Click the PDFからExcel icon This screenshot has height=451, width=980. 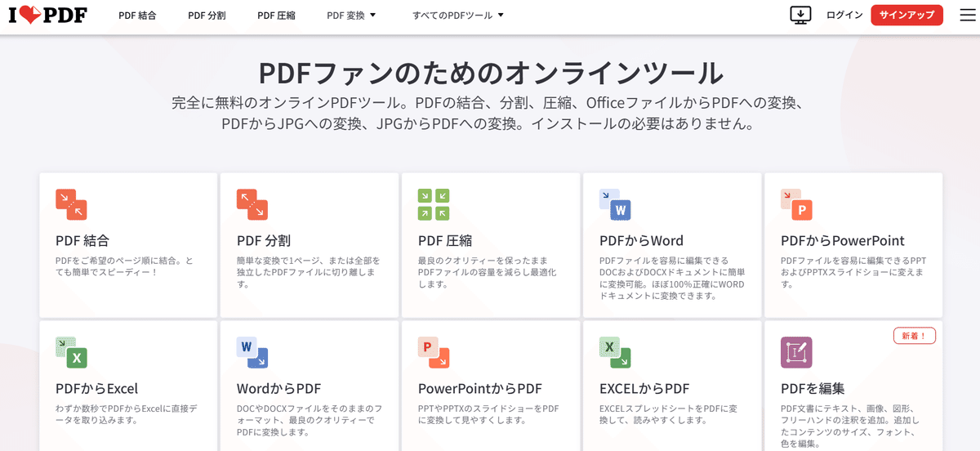[71, 353]
